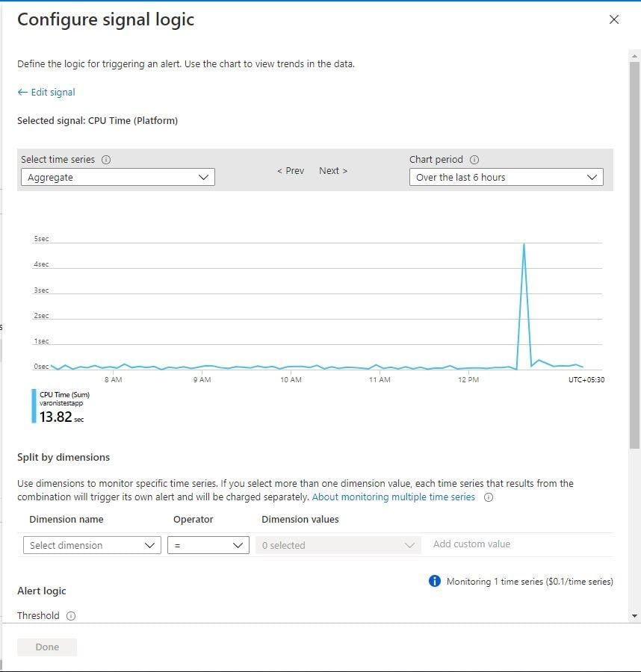The height and width of the screenshot is (672, 641).
Task: Close the Configure signal logic panel
Action: tap(614, 19)
